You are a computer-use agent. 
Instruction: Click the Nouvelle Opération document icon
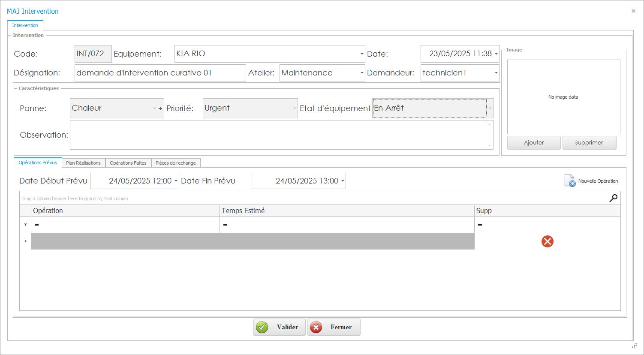click(x=569, y=181)
